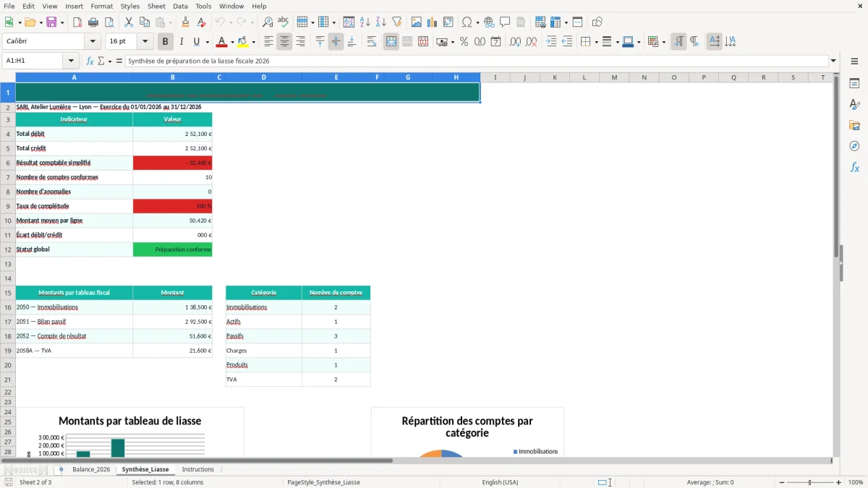The width and height of the screenshot is (868, 488).
Task: Activate Clone Formatting paintbrush
Action: [x=186, y=22]
